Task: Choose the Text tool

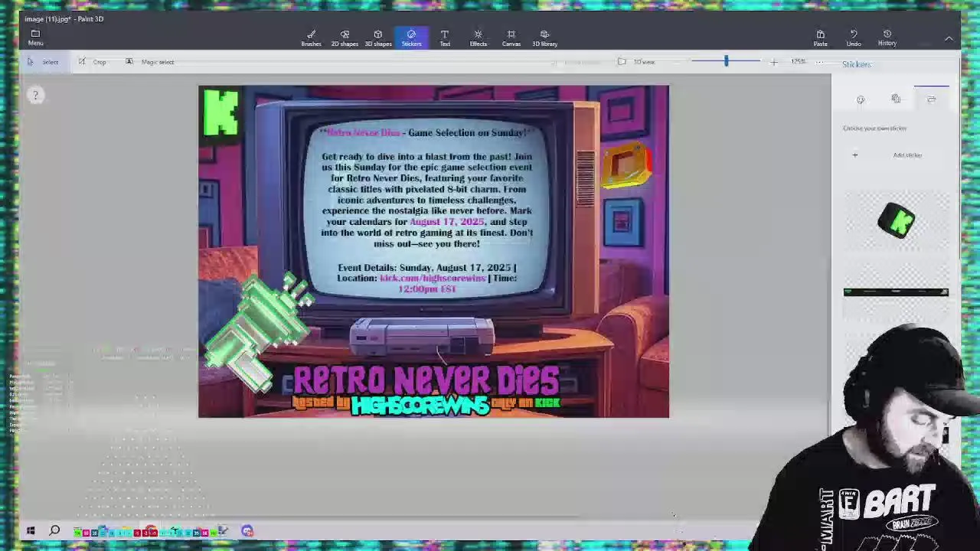Action: tap(445, 37)
